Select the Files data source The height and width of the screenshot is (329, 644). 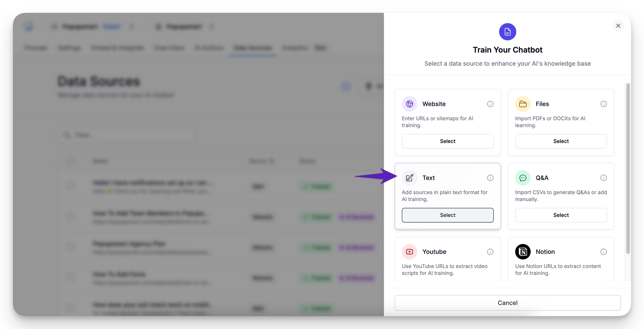pos(561,141)
